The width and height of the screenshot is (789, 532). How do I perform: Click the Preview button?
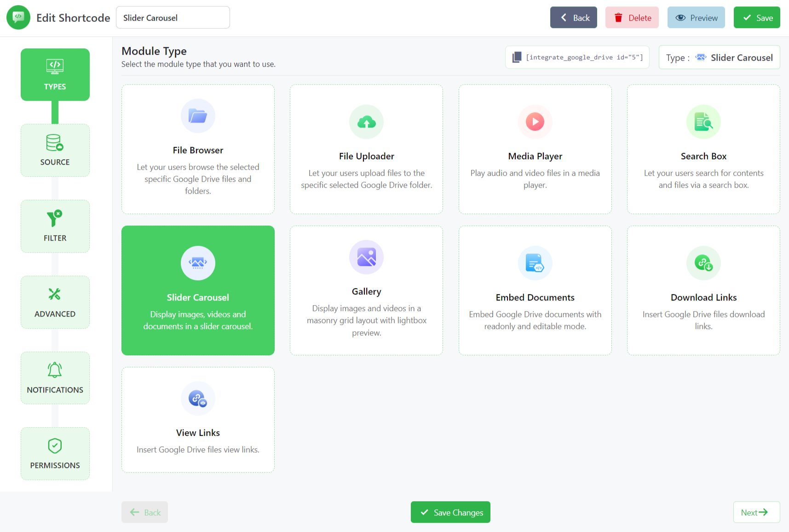coord(696,17)
